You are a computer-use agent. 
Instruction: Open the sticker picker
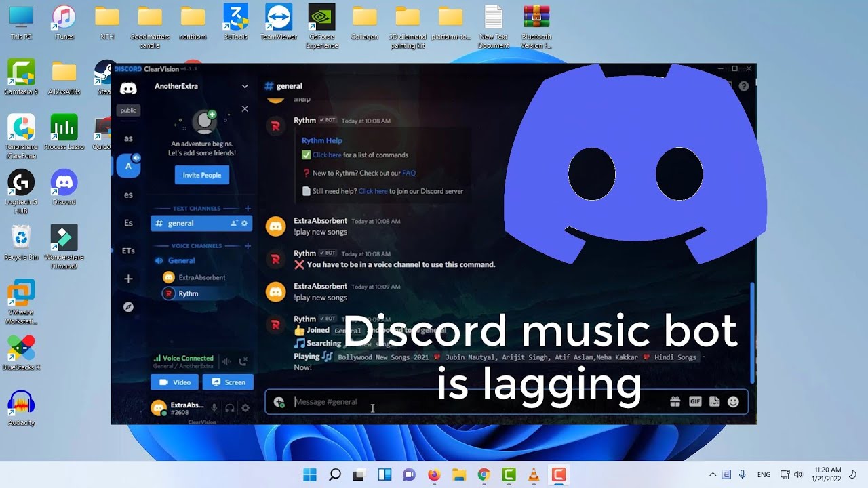tap(714, 402)
